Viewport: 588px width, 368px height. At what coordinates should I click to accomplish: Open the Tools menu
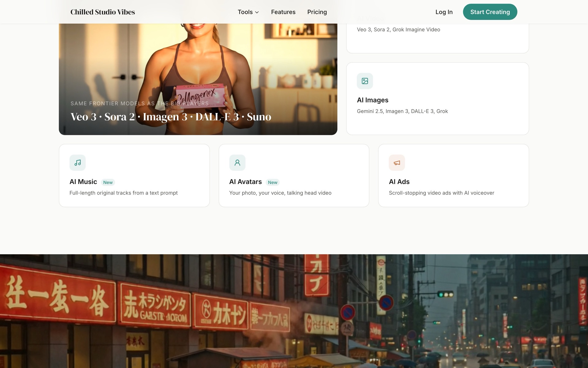click(x=248, y=12)
